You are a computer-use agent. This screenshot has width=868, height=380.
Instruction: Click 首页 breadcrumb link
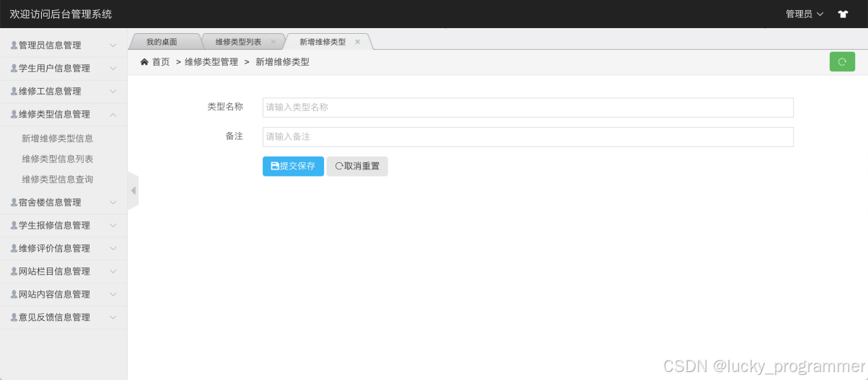[161, 62]
